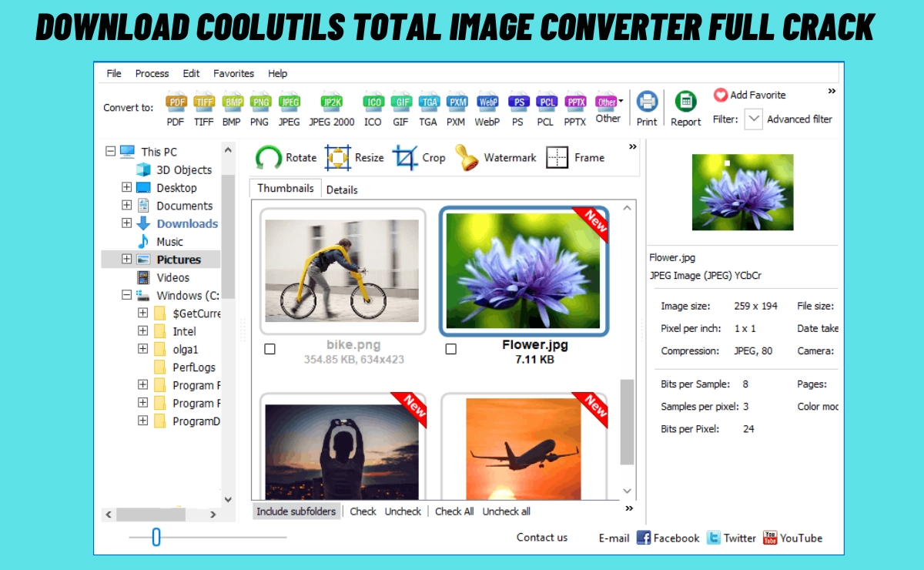The width and height of the screenshot is (924, 570).
Task: Click the Contact us link
Action: coord(542,538)
